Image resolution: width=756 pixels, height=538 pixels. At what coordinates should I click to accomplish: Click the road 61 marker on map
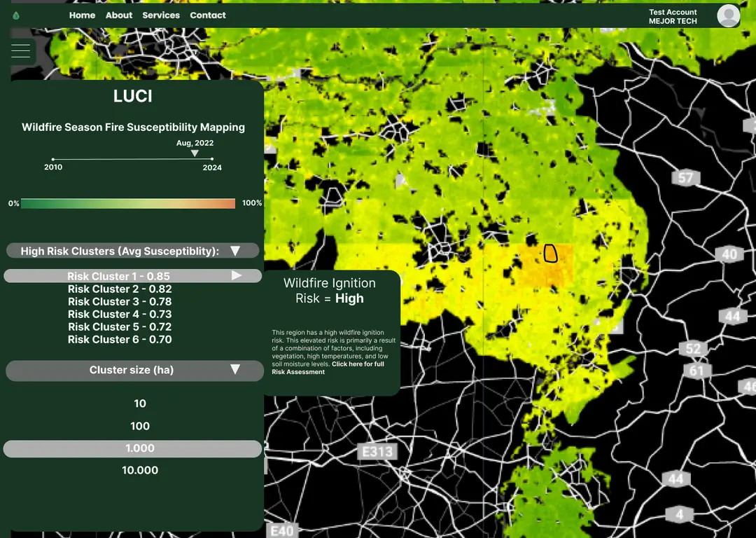click(x=696, y=371)
